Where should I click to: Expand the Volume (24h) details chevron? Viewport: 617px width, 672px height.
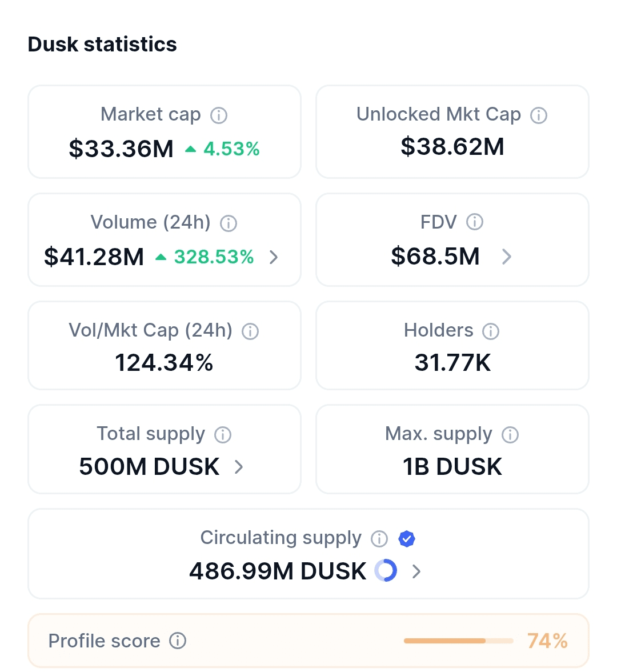pyautogui.click(x=274, y=257)
